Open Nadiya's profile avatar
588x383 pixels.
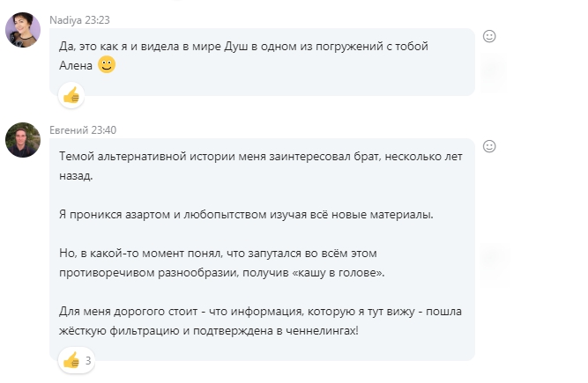tap(22, 29)
